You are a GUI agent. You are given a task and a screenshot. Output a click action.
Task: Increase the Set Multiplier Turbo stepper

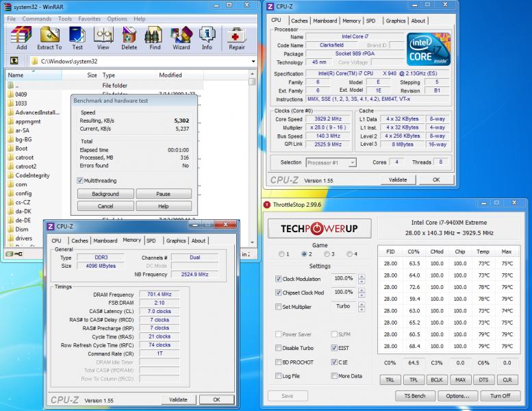tap(362, 304)
